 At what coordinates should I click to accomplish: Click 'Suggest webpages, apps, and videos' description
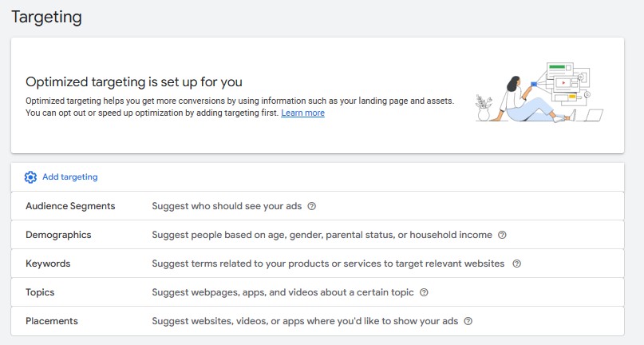[282, 292]
